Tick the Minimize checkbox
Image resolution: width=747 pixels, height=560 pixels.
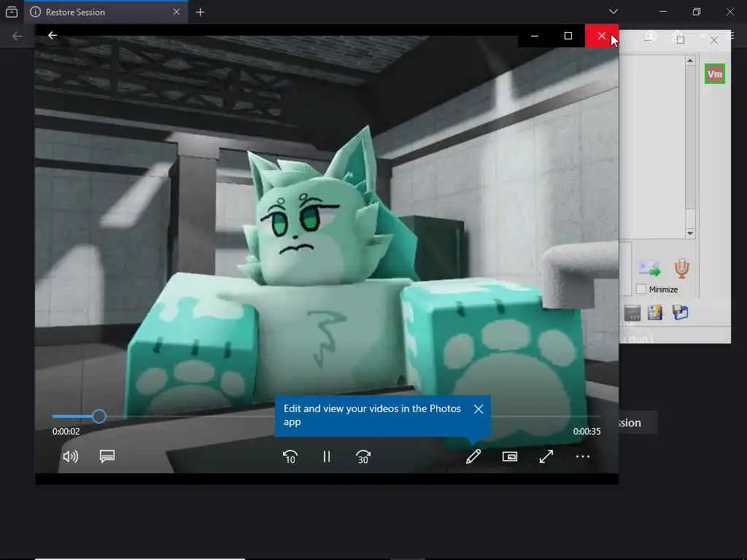pyautogui.click(x=642, y=289)
